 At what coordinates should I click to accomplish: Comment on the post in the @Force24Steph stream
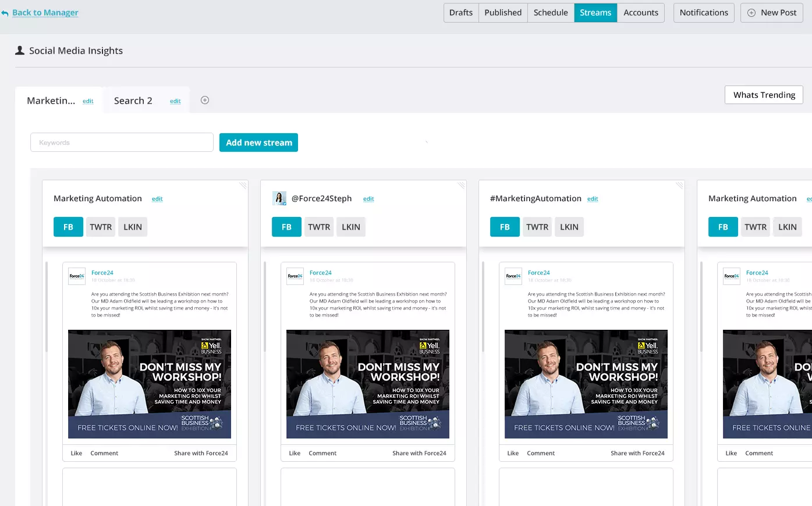(322, 453)
